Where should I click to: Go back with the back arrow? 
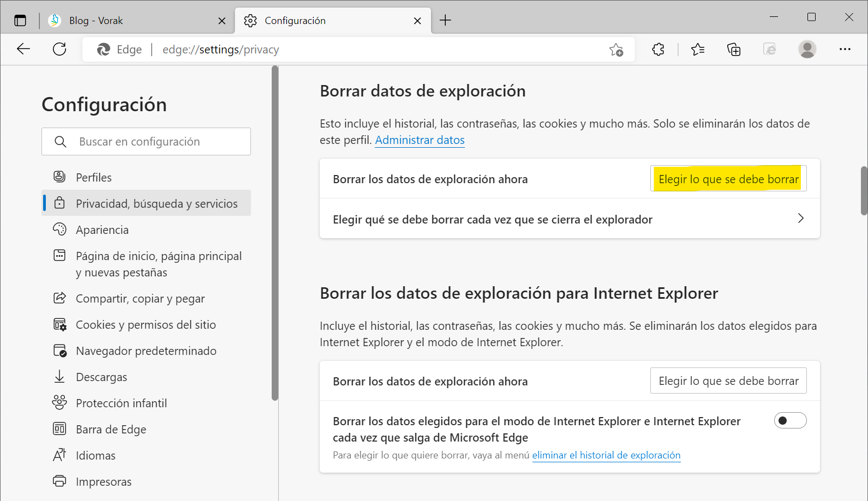23,49
